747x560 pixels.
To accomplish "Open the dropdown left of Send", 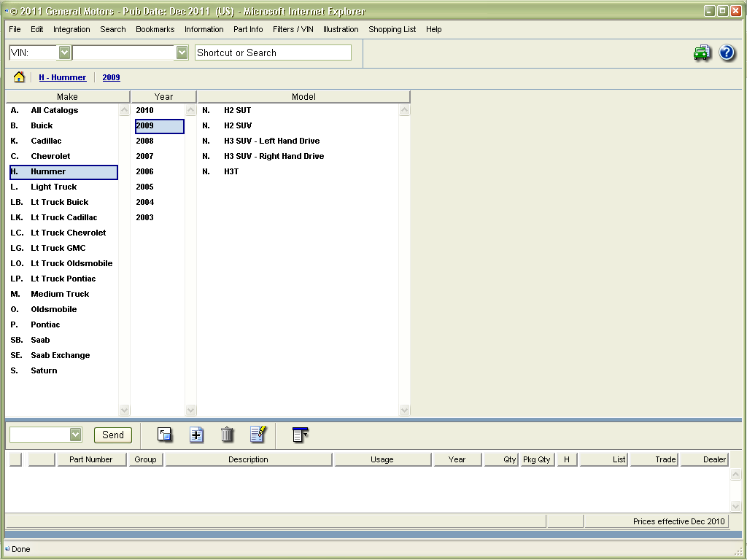I will click(75, 435).
